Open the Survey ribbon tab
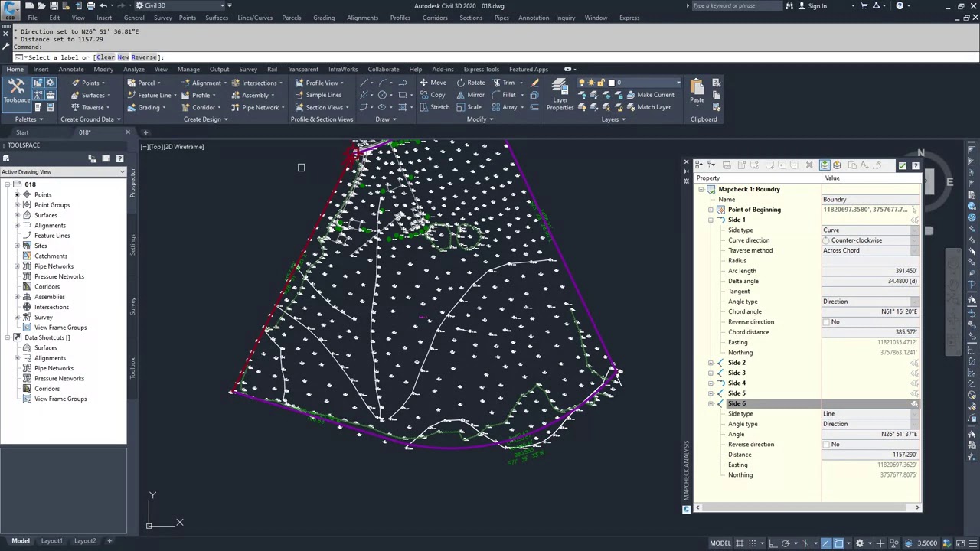This screenshot has width=980, height=551. 248,70
